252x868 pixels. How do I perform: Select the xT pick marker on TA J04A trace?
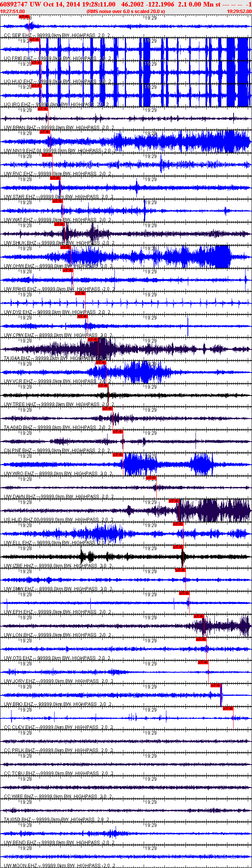click(93, 339)
